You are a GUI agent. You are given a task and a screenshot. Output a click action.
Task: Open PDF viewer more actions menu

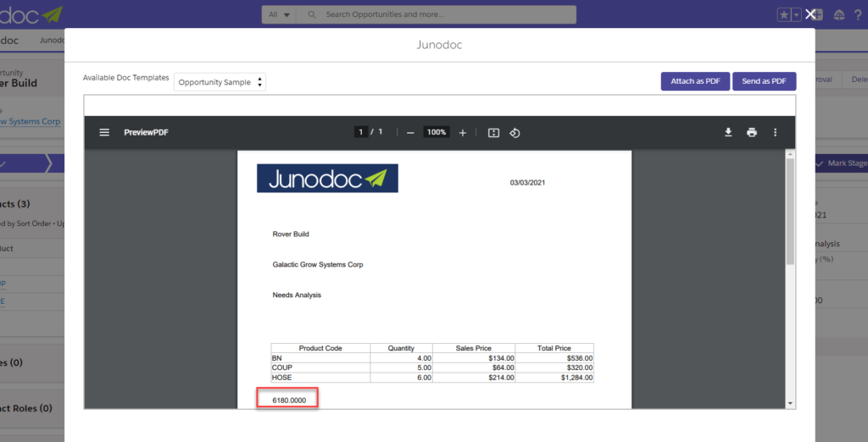pyautogui.click(x=775, y=132)
